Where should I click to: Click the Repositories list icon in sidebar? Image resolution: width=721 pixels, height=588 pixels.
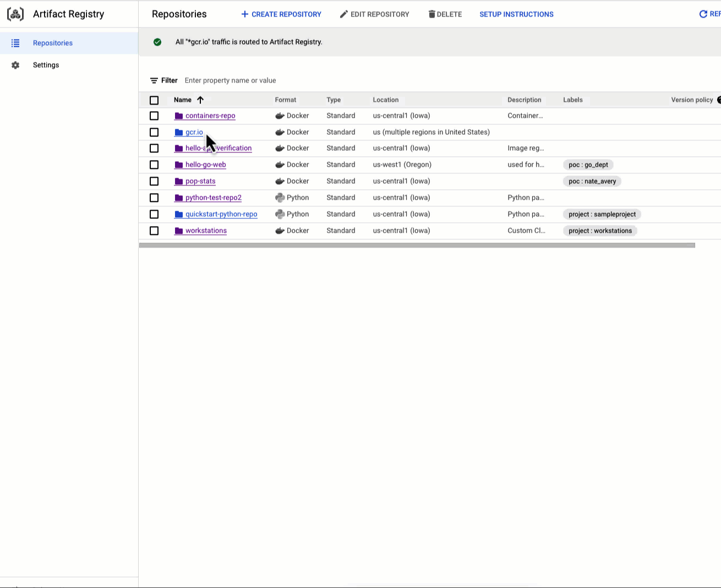pos(15,43)
